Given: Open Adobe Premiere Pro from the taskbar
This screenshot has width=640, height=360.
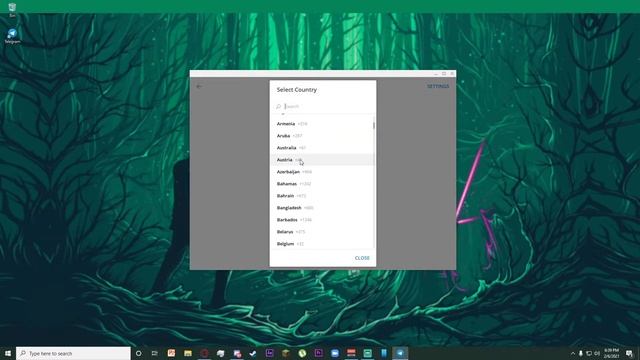Looking at the screenshot, I should click(x=318, y=353).
